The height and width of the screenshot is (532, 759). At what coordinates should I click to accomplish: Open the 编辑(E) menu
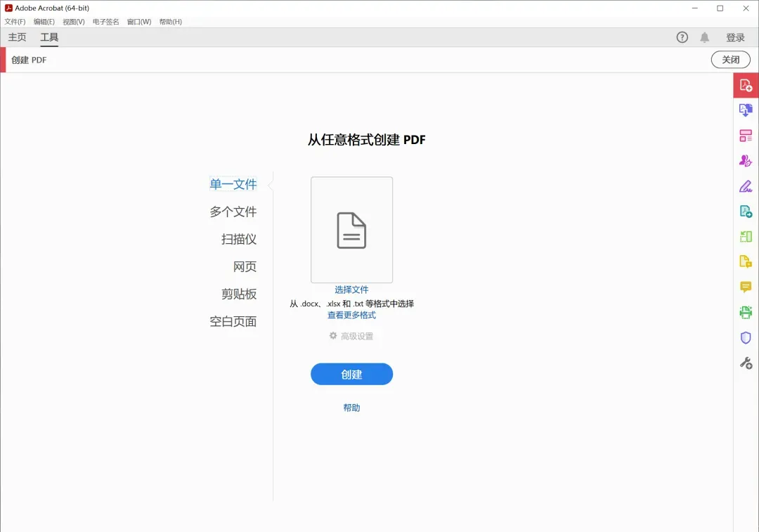tap(44, 22)
